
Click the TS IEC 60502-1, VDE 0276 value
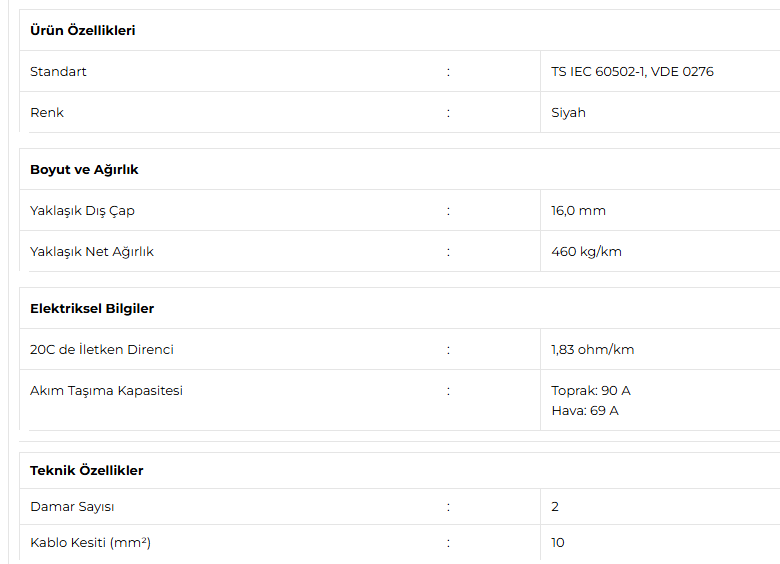(x=632, y=72)
